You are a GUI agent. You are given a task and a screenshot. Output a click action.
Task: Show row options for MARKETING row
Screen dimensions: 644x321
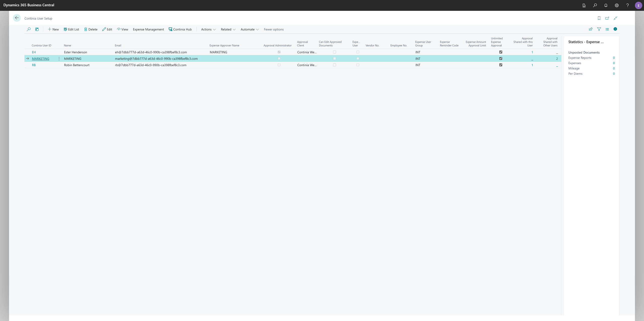point(59,59)
